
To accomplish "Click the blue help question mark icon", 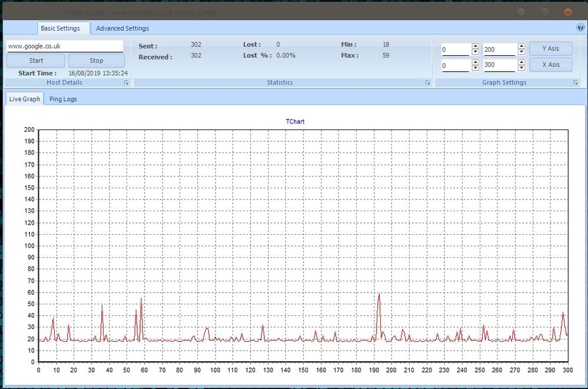I will [580, 28].
